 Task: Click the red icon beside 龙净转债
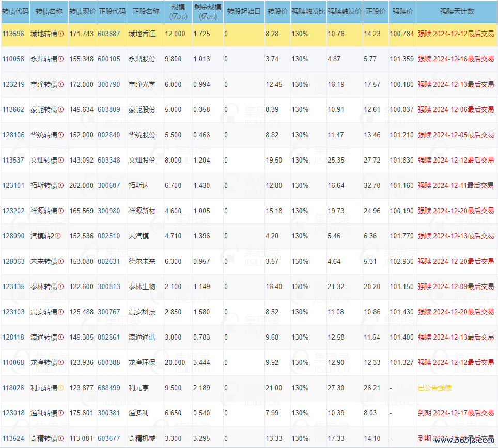click(60, 362)
